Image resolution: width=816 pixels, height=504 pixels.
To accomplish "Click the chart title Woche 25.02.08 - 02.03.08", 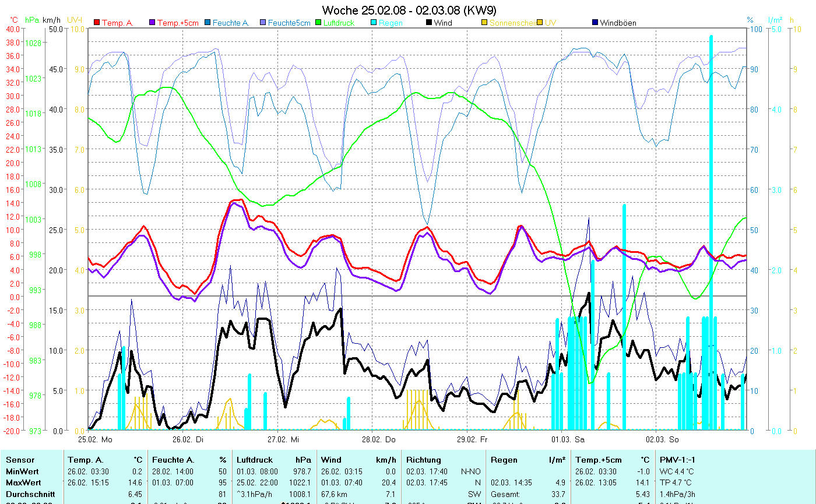I will point(409,10).
